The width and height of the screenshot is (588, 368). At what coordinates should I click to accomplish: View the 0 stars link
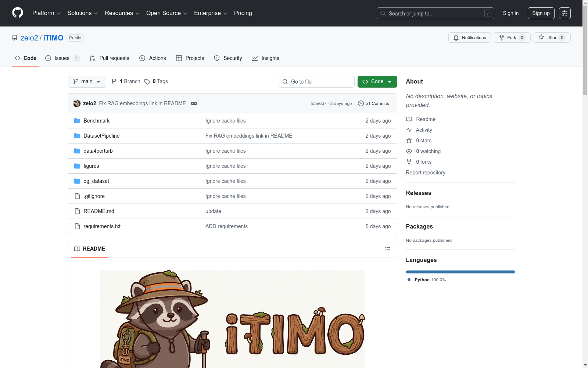tap(419, 141)
